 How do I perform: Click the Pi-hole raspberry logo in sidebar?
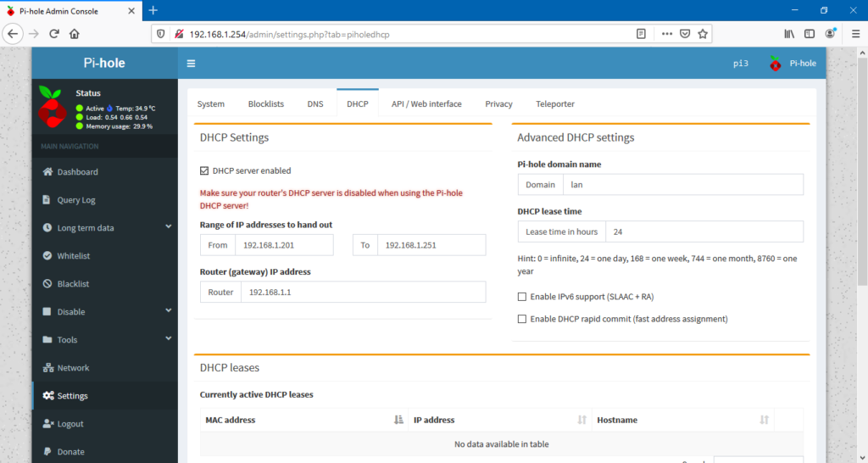[53, 107]
